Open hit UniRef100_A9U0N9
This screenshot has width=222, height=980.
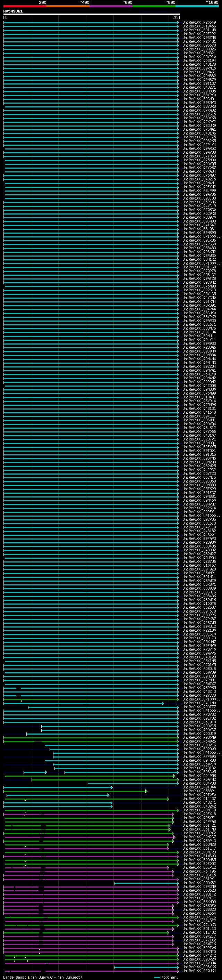point(199,737)
